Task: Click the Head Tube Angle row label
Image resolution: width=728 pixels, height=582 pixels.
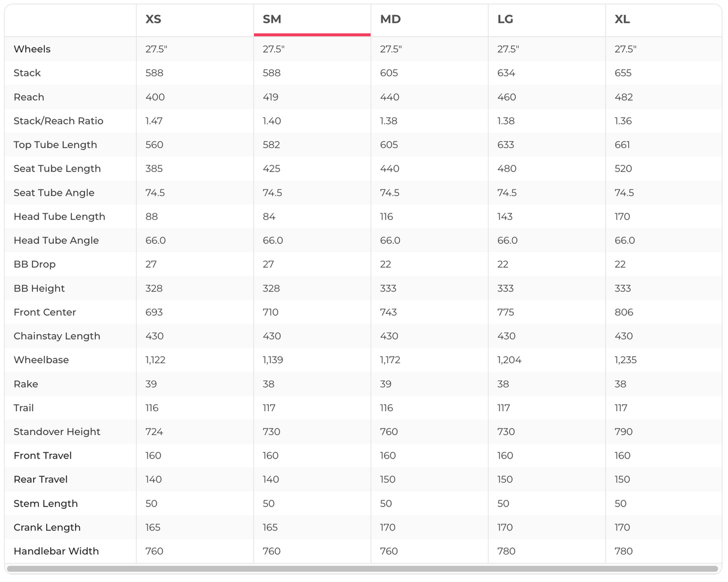Action: click(x=56, y=241)
